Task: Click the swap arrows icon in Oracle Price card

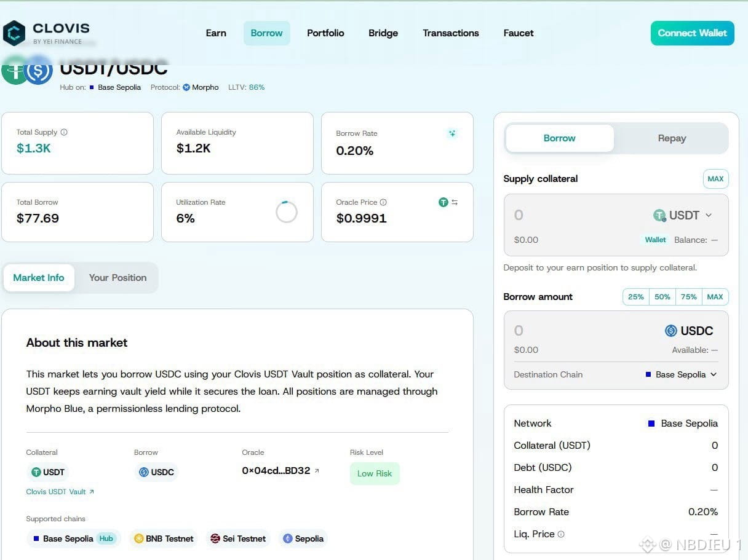Action: click(x=455, y=202)
